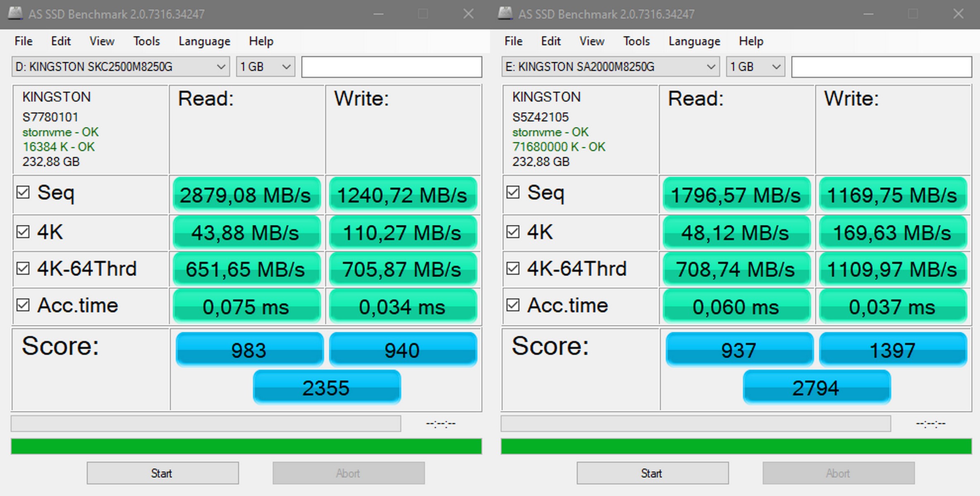This screenshot has width=980, height=496.
Task: Toggle the 4K checkbox in right window
Action: (513, 231)
